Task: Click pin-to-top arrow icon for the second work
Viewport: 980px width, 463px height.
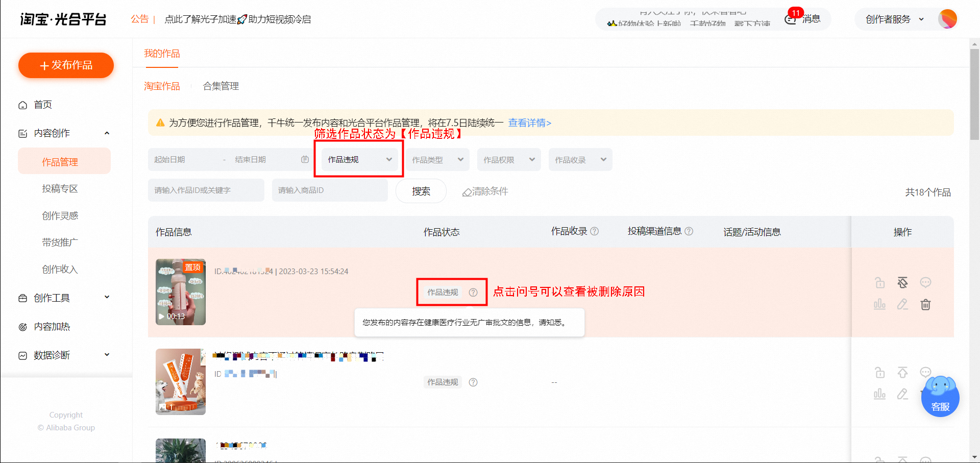Action: [902, 372]
